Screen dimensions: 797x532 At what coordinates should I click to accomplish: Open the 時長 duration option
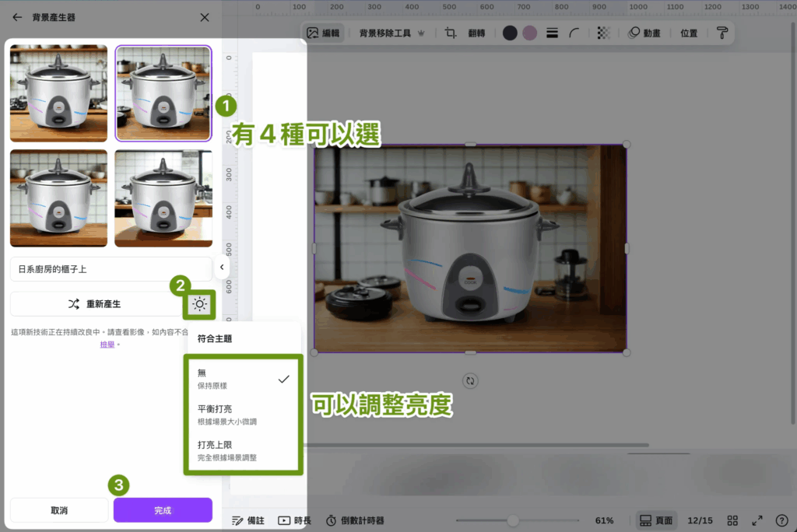point(294,520)
